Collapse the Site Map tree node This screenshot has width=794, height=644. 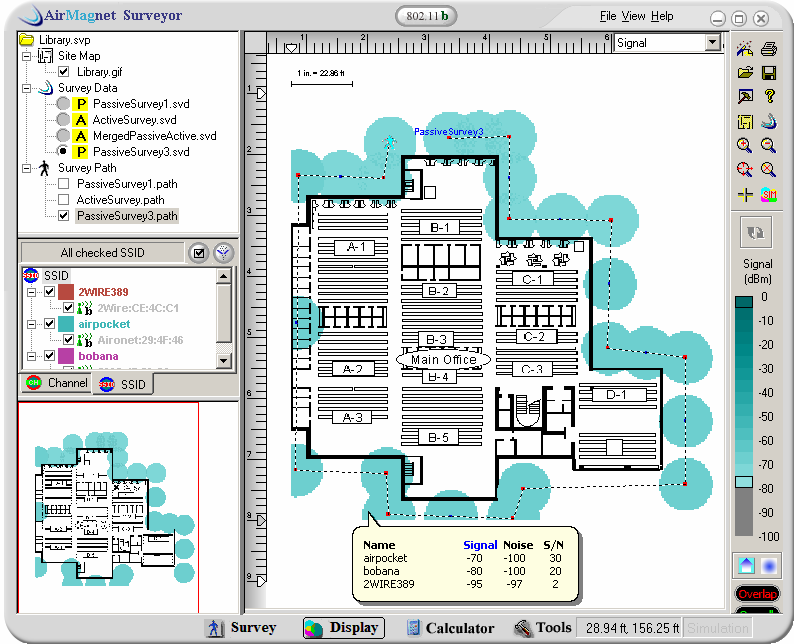pos(26,56)
